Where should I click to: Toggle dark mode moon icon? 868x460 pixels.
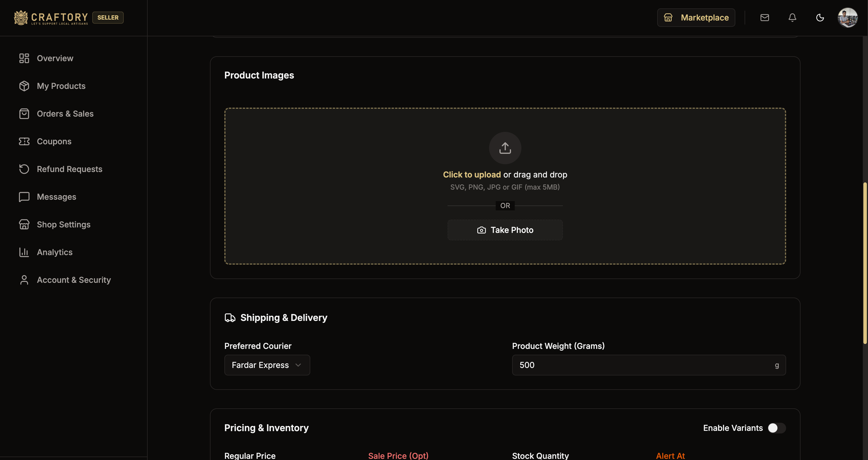820,18
